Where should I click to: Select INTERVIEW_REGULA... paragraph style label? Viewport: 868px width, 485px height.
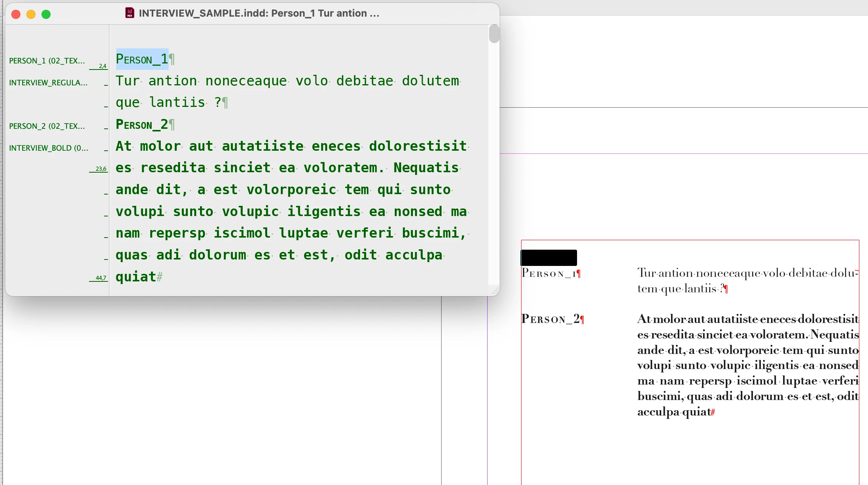click(48, 83)
